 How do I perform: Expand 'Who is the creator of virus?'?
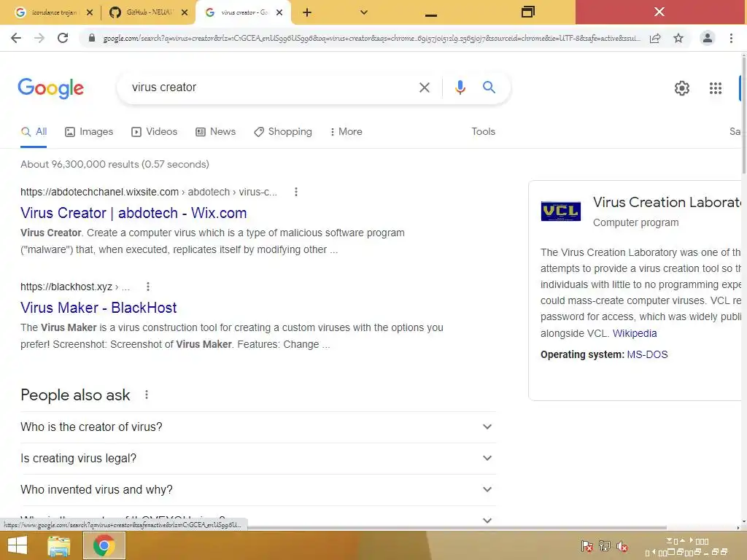258,427
